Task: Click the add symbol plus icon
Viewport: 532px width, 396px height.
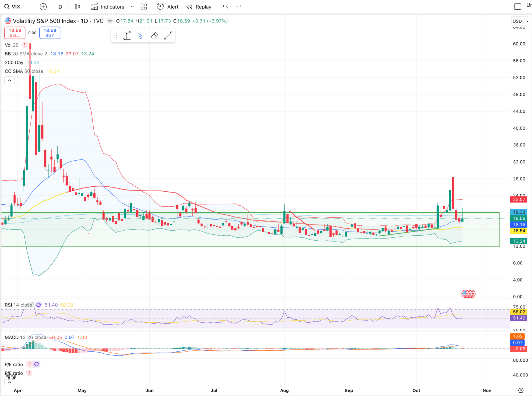Action: tap(43, 7)
